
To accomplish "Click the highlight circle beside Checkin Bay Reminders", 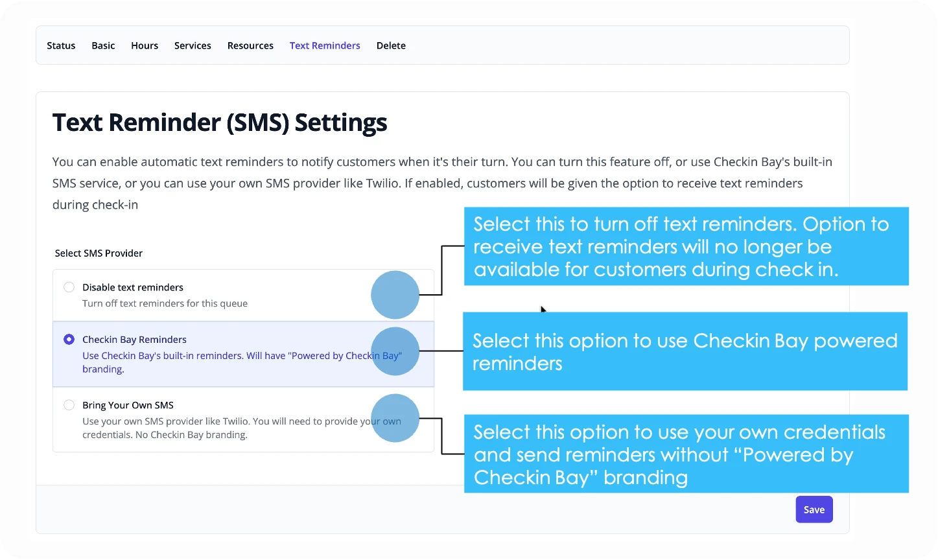I will point(395,351).
